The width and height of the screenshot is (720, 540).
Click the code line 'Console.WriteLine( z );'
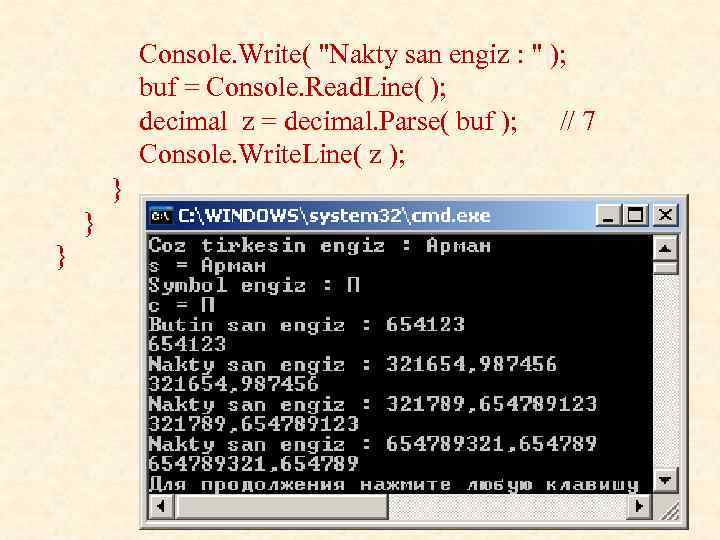(272, 154)
